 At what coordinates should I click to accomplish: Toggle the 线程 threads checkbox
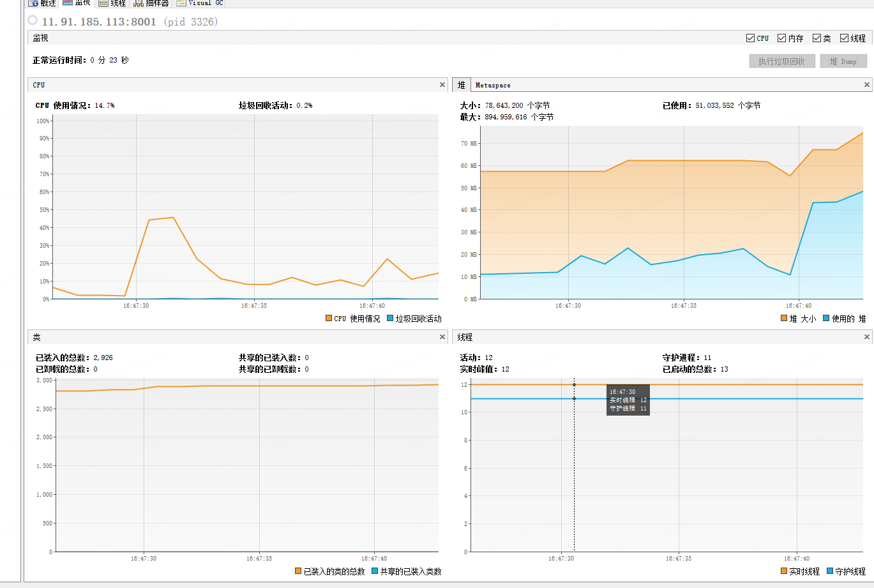[844, 38]
